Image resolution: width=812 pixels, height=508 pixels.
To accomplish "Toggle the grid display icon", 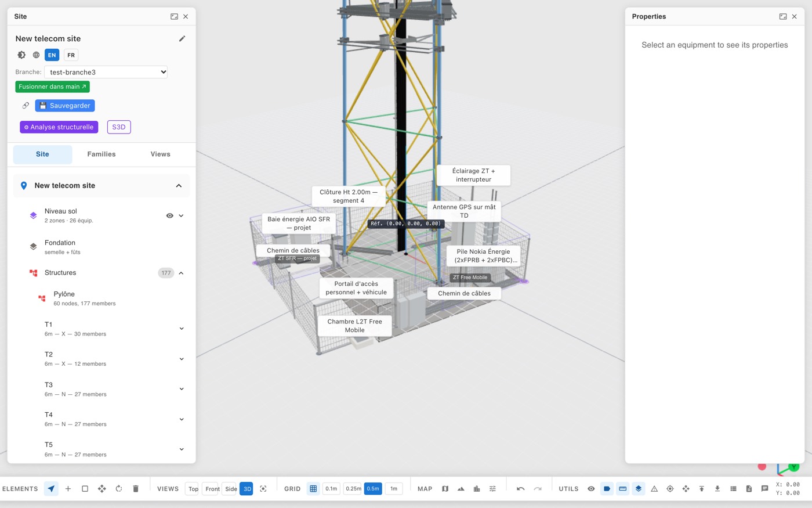I will click(313, 489).
